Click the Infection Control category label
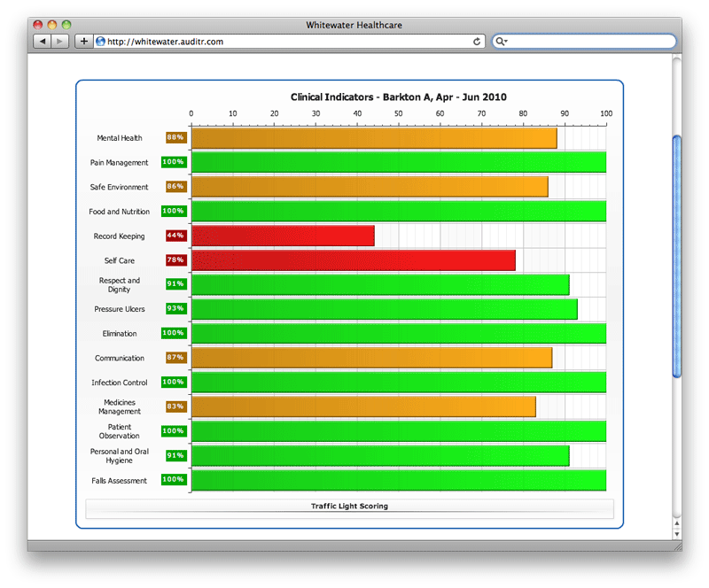Image resolution: width=709 pixels, height=588 pixels. 120,383
